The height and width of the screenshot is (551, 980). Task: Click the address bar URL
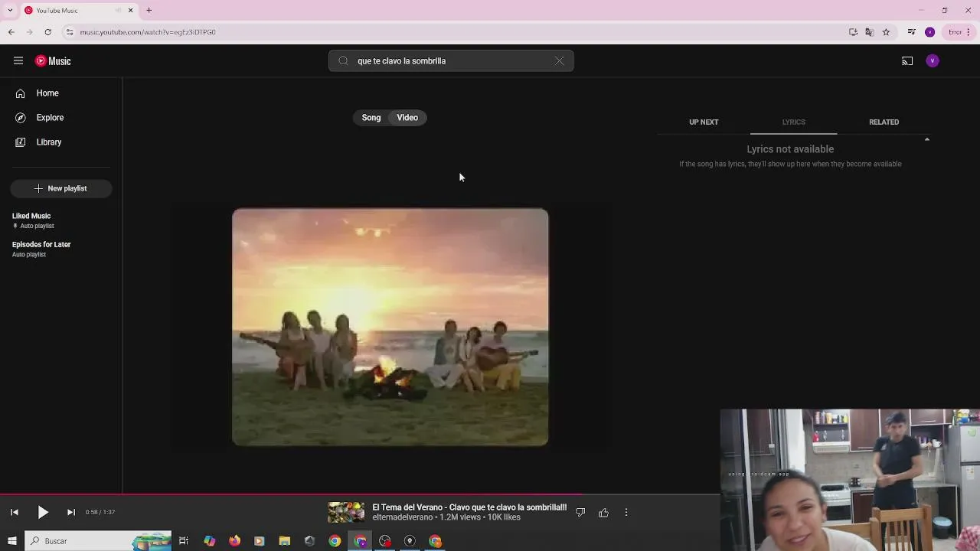point(148,32)
